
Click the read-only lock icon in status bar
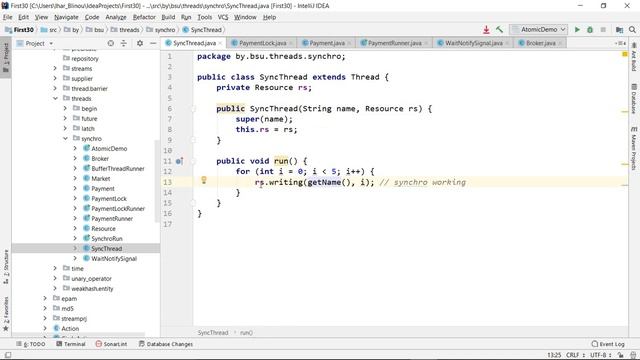620,355
